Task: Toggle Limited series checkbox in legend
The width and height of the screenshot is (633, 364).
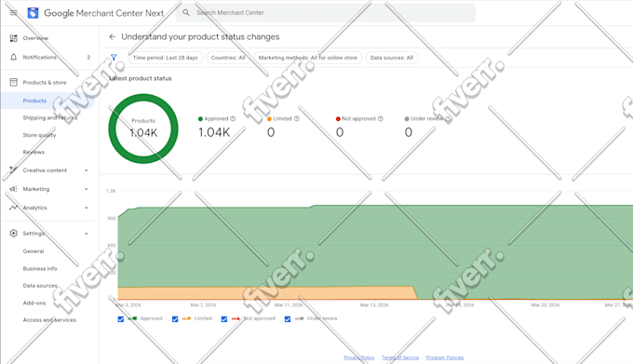Action: (175, 318)
